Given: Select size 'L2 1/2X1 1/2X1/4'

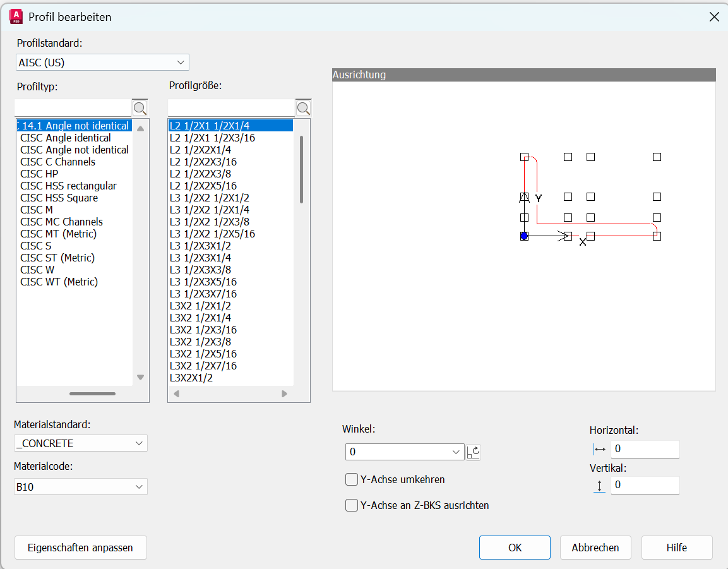Looking at the screenshot, I should coord(230,126).
